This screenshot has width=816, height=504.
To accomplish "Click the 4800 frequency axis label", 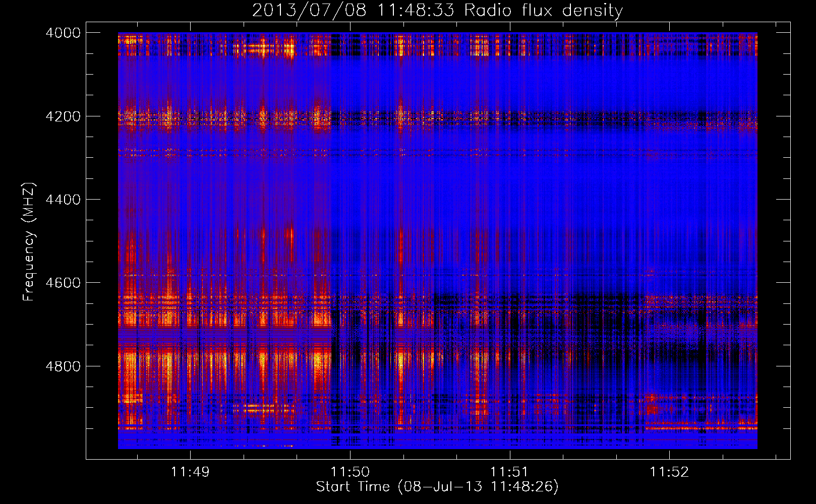I will (63, 366).
